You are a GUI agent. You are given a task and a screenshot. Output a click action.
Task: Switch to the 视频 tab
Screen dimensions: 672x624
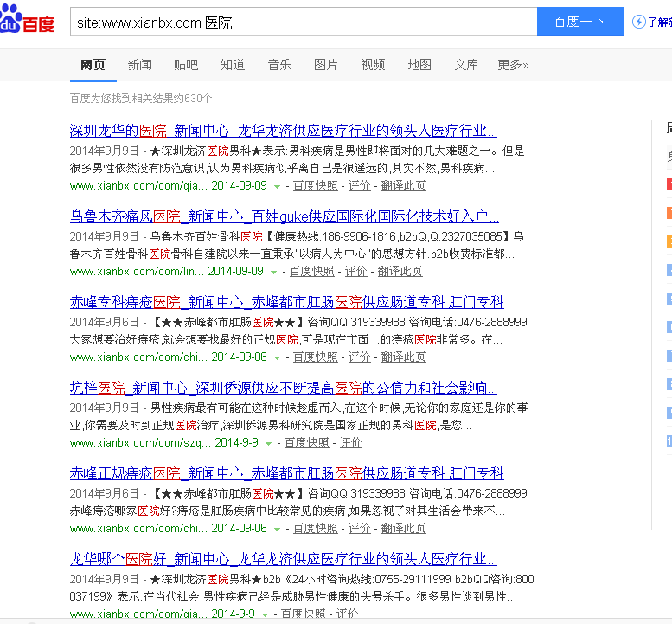point(373,65)
